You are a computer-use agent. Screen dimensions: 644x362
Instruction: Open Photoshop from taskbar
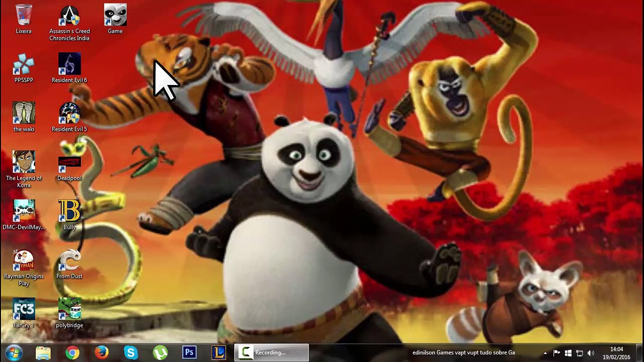click(189, 352)
